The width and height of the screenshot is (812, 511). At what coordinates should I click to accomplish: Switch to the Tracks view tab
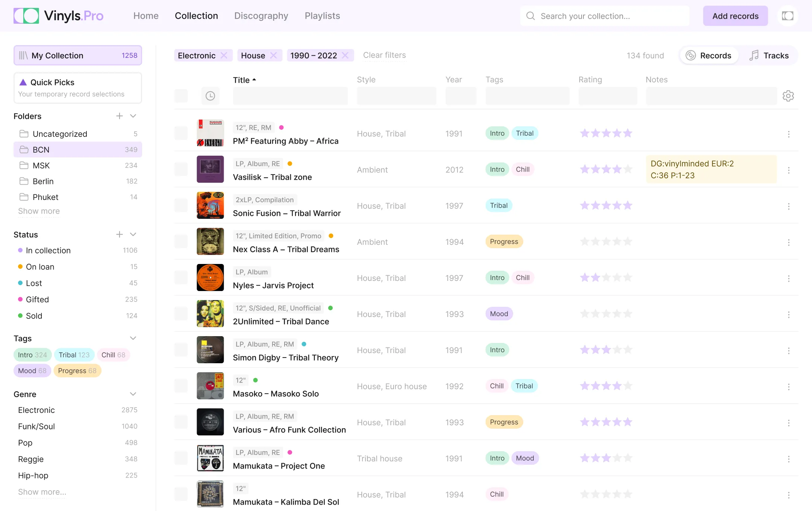[769, 56]
